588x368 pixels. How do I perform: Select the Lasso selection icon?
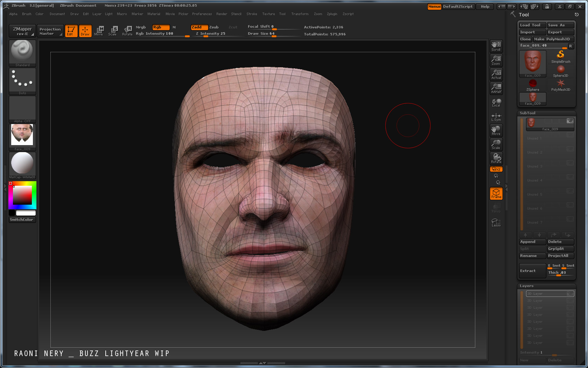tap(496, 223)
